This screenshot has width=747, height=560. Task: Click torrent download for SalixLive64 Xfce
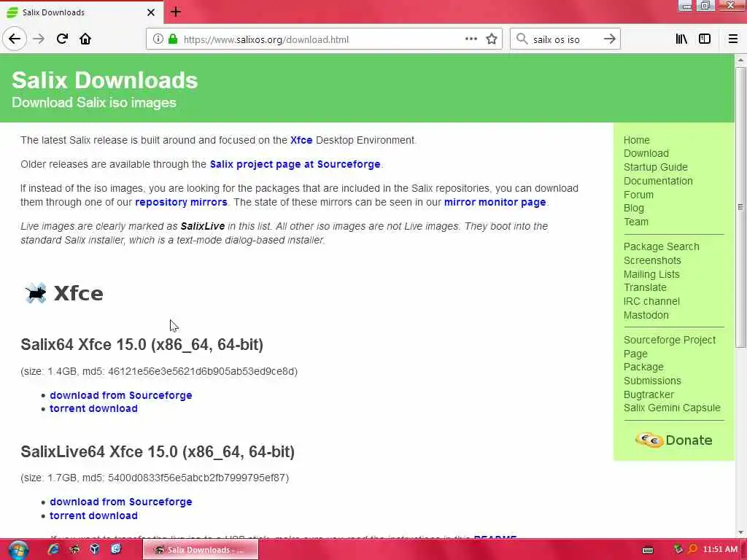point(93,516)
